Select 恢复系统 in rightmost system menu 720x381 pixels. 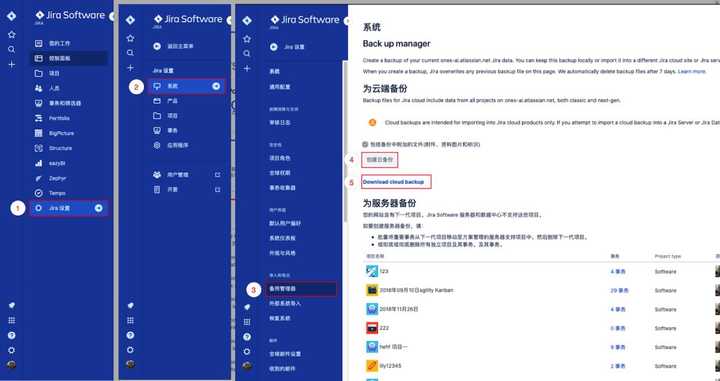pos(280,318)
